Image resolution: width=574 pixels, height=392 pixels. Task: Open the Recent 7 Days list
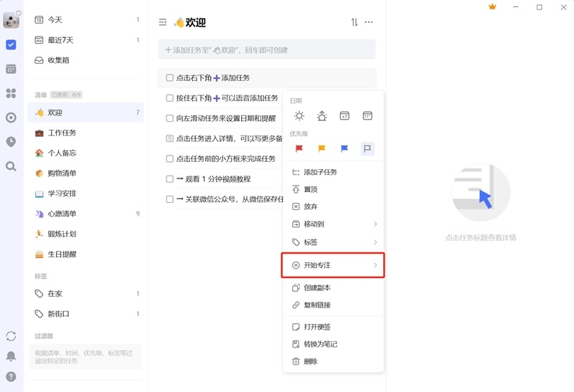click(x=86, y=40)
